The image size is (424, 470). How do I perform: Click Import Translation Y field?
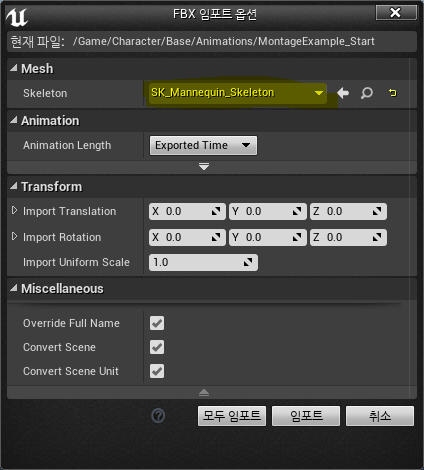[268, 211]
